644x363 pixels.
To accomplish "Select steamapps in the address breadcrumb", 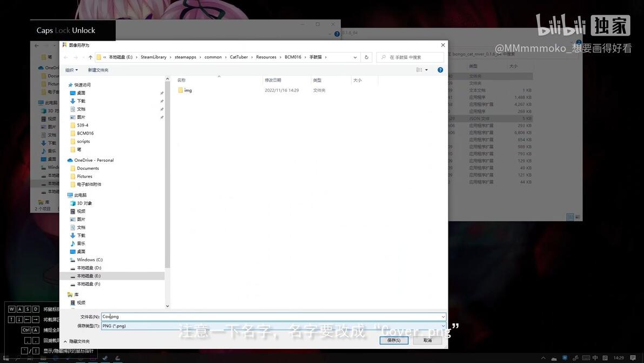I will 185,57.
